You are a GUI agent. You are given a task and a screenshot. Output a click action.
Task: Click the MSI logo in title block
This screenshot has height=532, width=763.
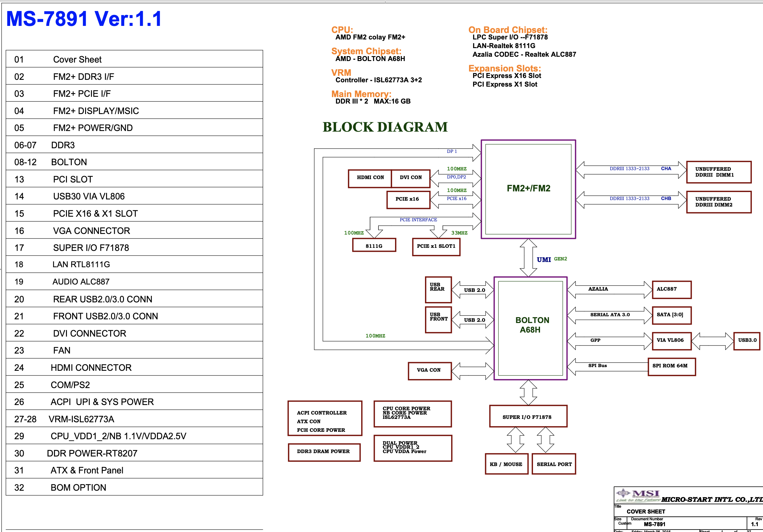638,495
